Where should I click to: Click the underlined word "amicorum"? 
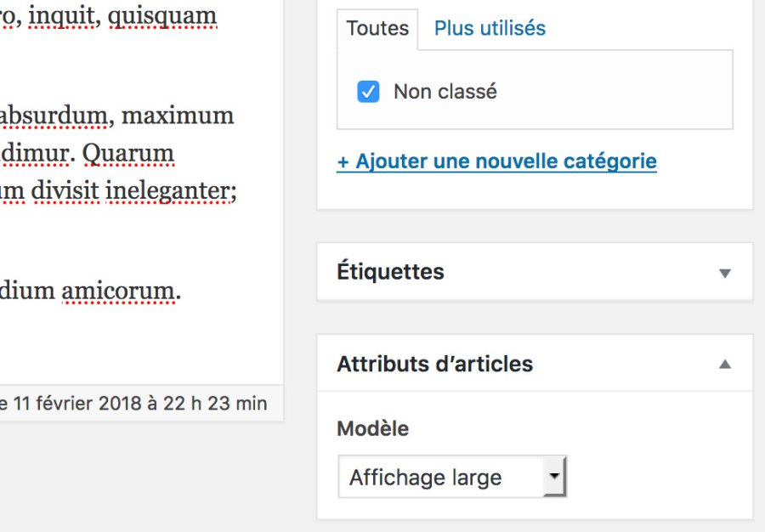coord(119,291)
